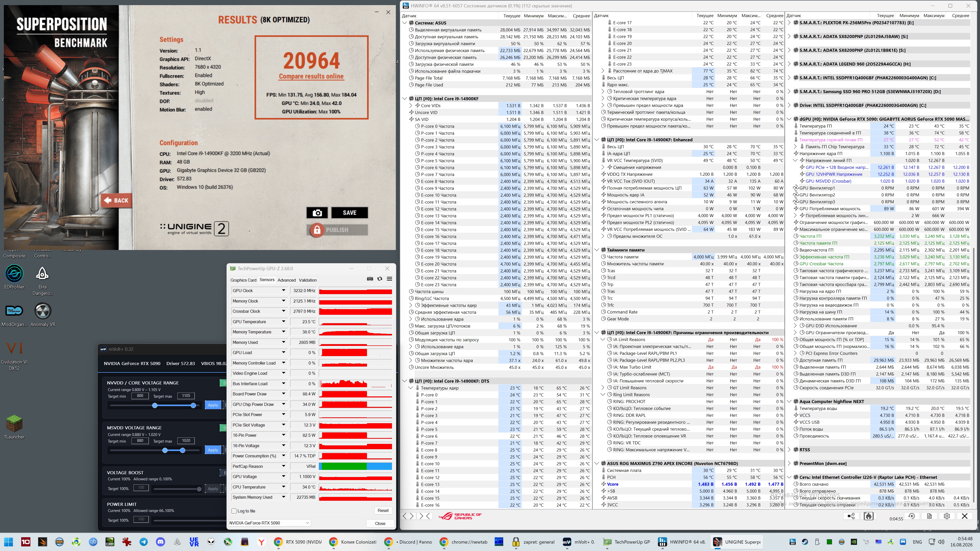Click MSVDD Target max input field
Viewport: 980px width, 551px height.
click(186, 441)
